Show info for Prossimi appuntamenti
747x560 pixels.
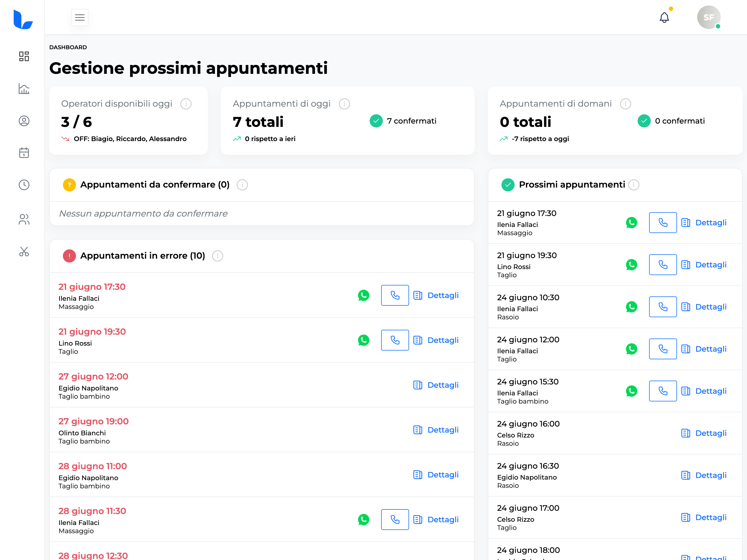tap(634, 185)
